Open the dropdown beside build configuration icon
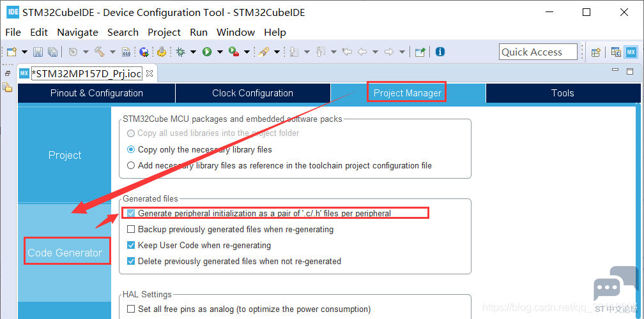Screen dimensions: 644x319 coord(86,52)
